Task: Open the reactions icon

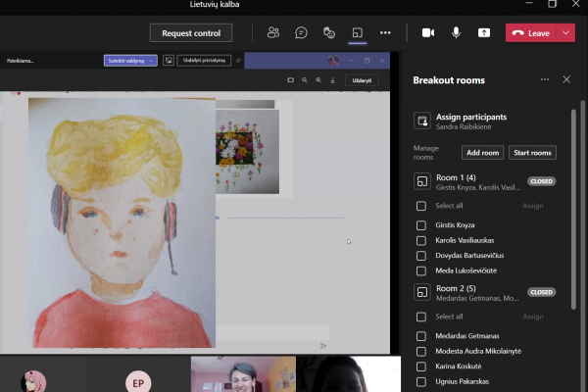Action: pos(329,33)
